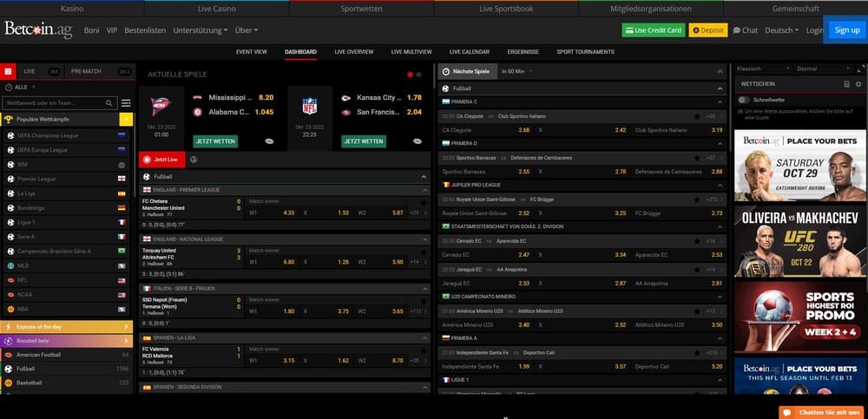Open the Unterstützung dropdown menu

(200, 30)
